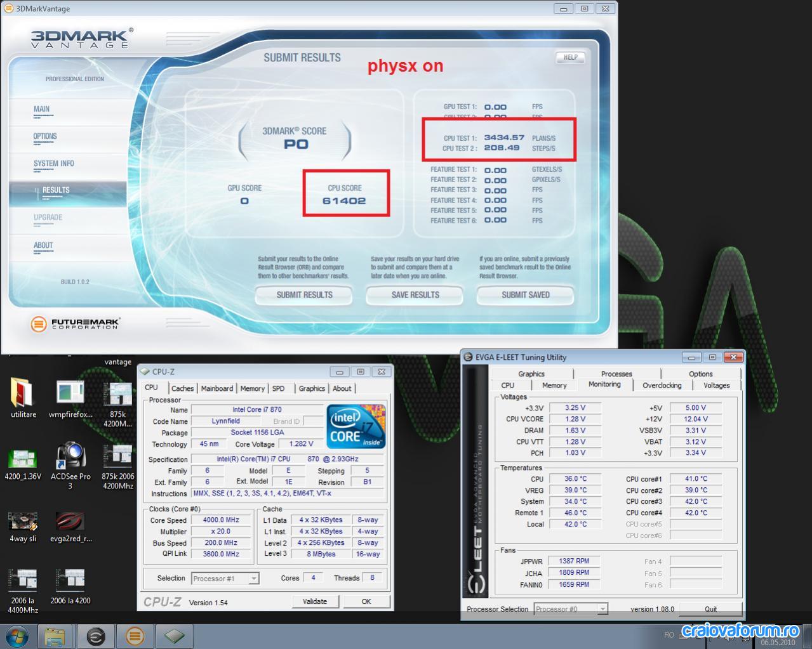Click the Core Speed value 4000.0 MHz
The image size is (812, 649).
pos(221,520)
